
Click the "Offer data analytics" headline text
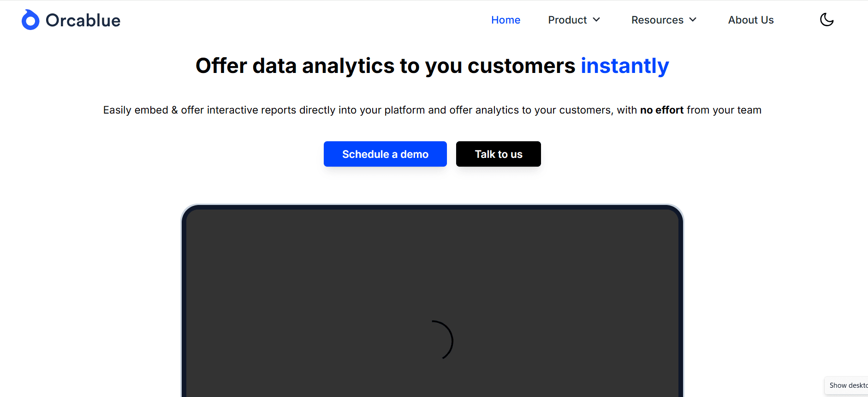(x=295, y=66)
